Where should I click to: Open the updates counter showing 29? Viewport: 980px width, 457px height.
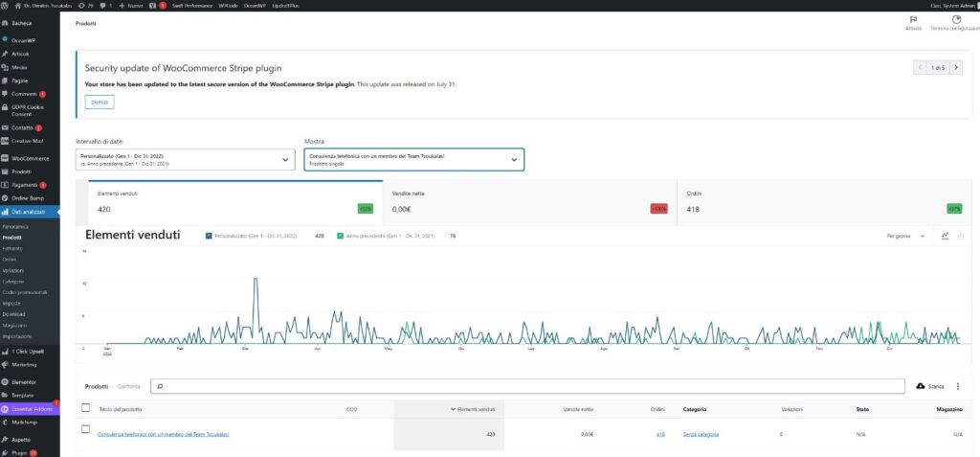[86, 5]
